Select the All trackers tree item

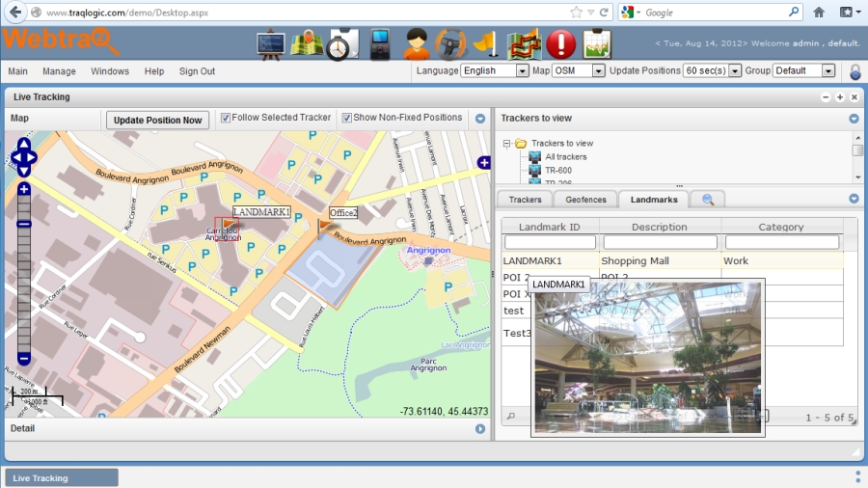(x=566, y=157)
